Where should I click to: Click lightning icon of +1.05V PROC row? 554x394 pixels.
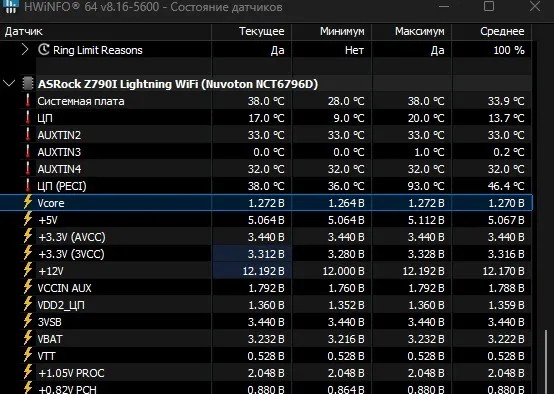click(28, 372)
